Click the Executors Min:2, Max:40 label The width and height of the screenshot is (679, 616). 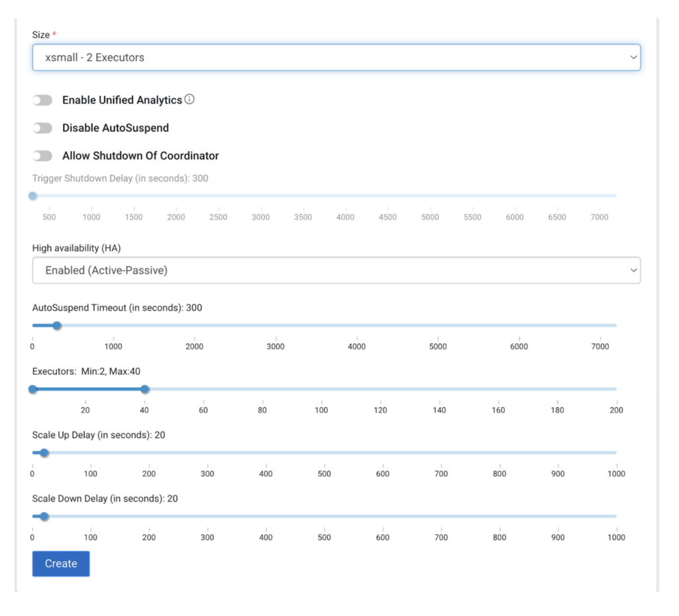tap(86, 371)
